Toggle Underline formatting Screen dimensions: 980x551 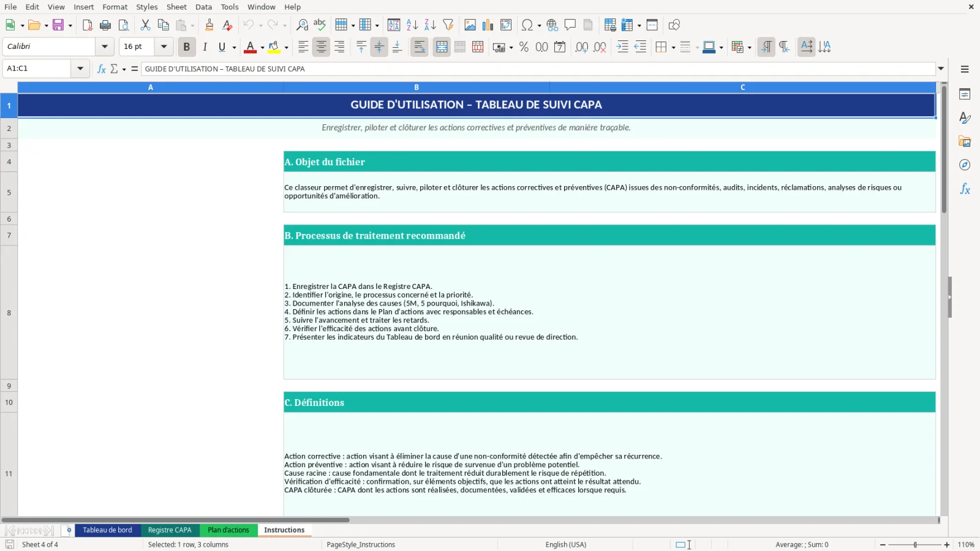tap(222, 47)
